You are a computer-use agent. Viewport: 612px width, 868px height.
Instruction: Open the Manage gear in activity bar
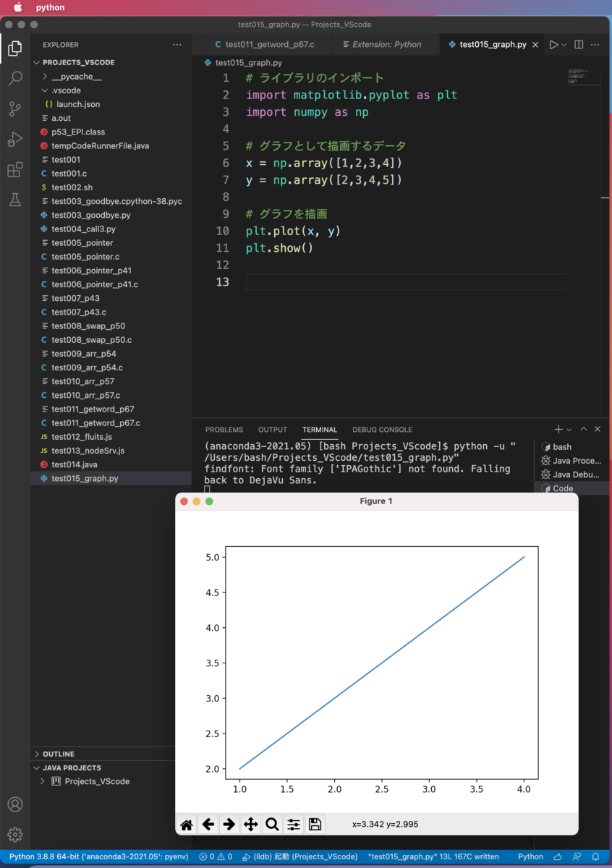14,835
